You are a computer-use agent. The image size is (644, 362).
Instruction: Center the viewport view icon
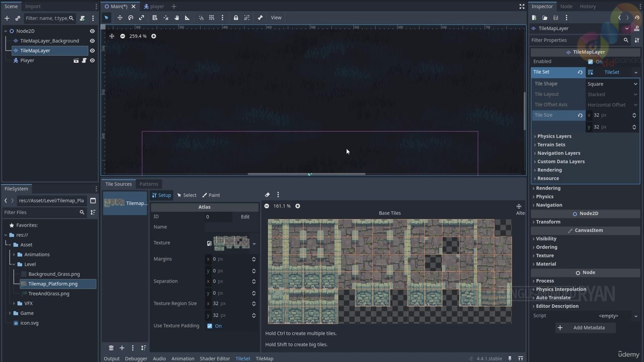pos(112,36)
